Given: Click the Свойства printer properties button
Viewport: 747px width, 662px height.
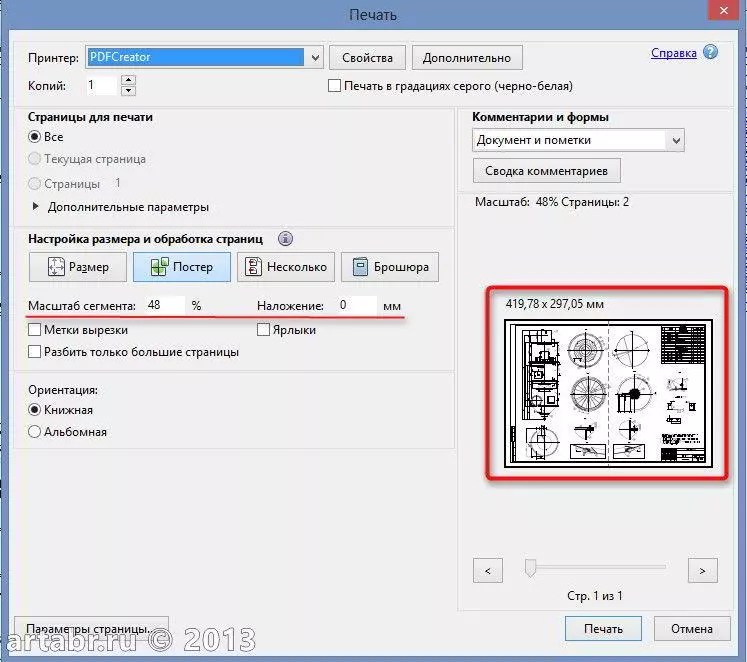Looking at the screenshot, I should [x=367, y=57].
